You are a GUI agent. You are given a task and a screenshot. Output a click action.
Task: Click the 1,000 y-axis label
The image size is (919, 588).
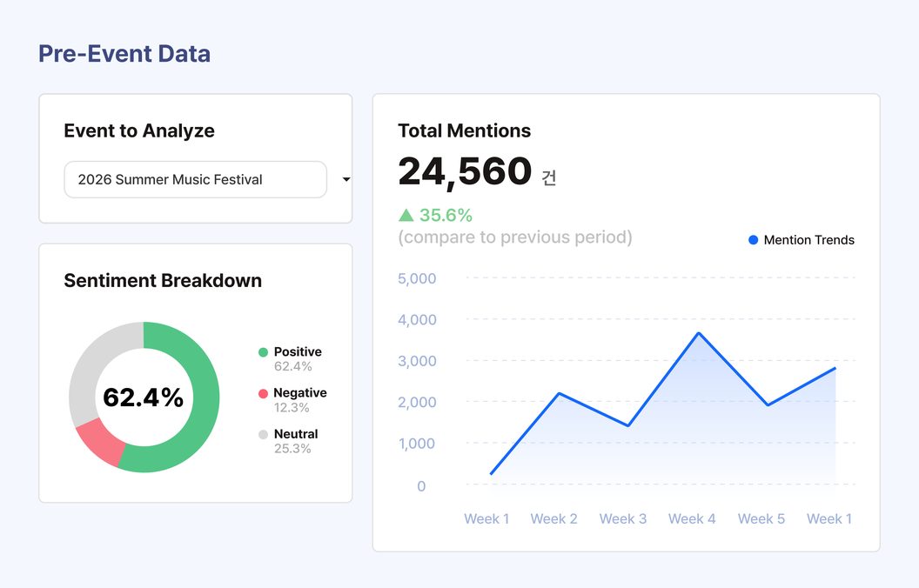(x=418, y=444)
